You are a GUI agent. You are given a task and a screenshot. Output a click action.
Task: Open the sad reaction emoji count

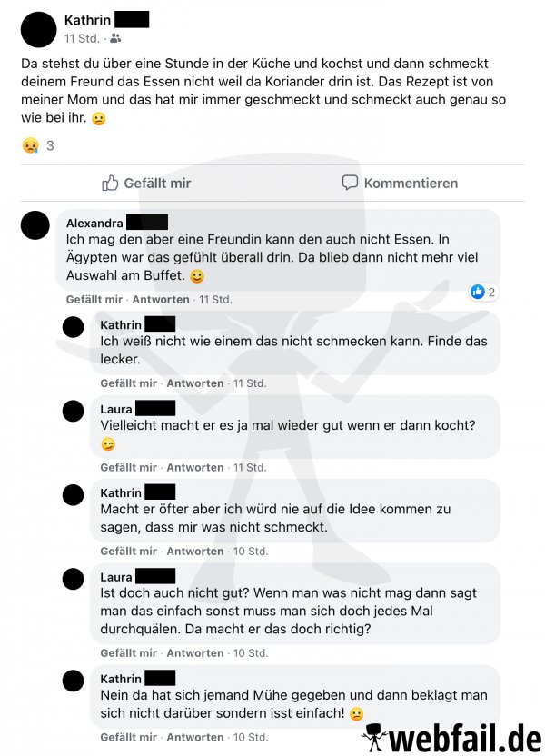click(38, 145)
